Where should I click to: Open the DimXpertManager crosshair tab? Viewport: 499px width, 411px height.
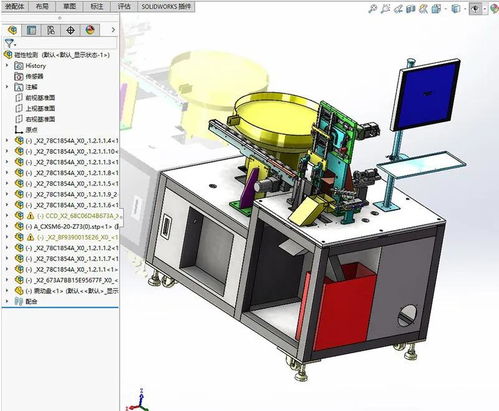coord(70,30)
